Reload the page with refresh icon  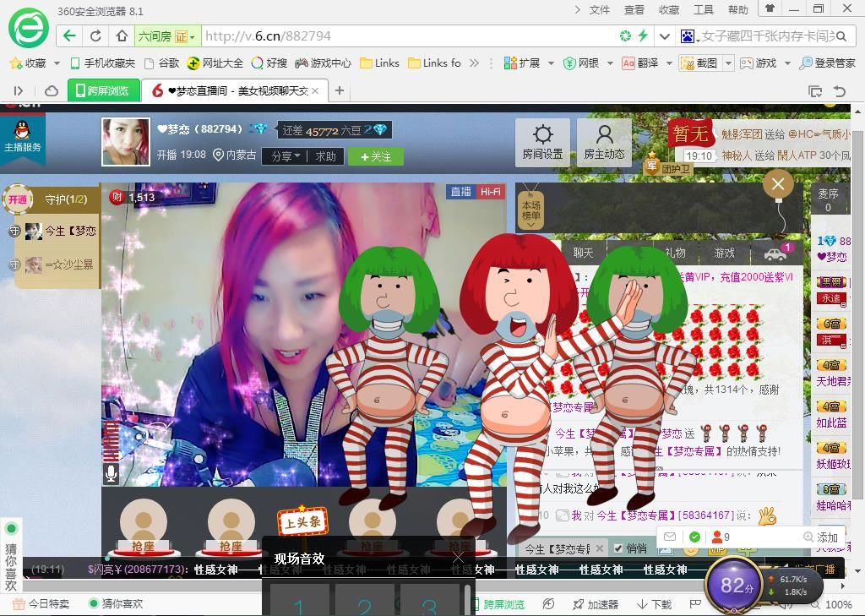point(95,35)
